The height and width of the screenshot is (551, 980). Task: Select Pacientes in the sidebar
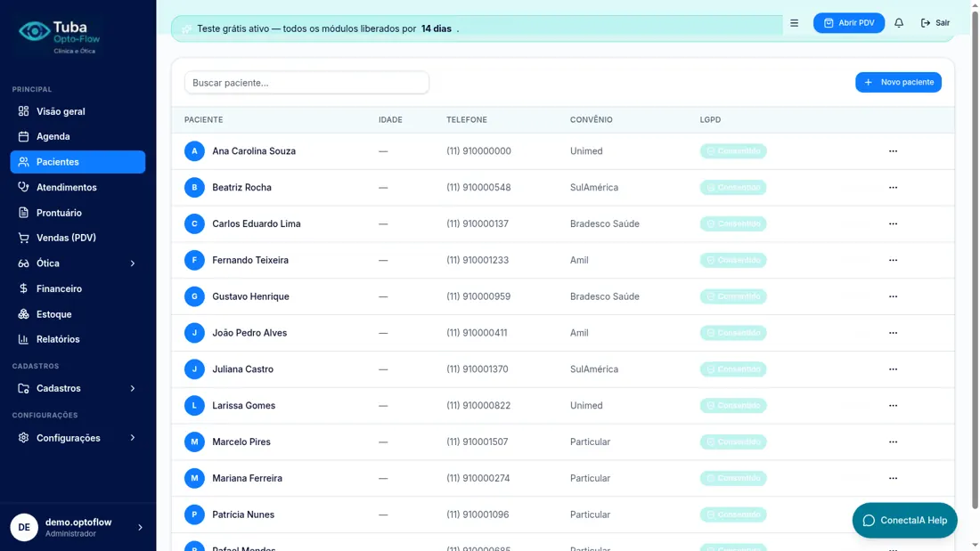click(x=78, y=162)
